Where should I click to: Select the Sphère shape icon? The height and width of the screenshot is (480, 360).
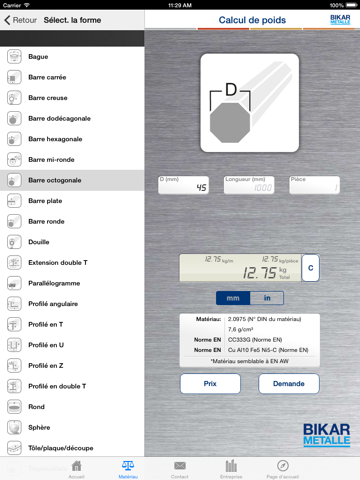[14, 427]
